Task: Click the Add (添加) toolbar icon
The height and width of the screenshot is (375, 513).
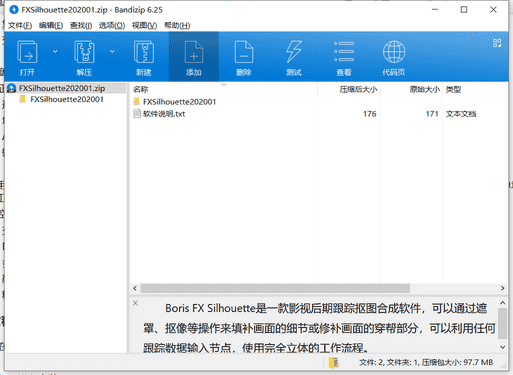Action: coord(194,52)
